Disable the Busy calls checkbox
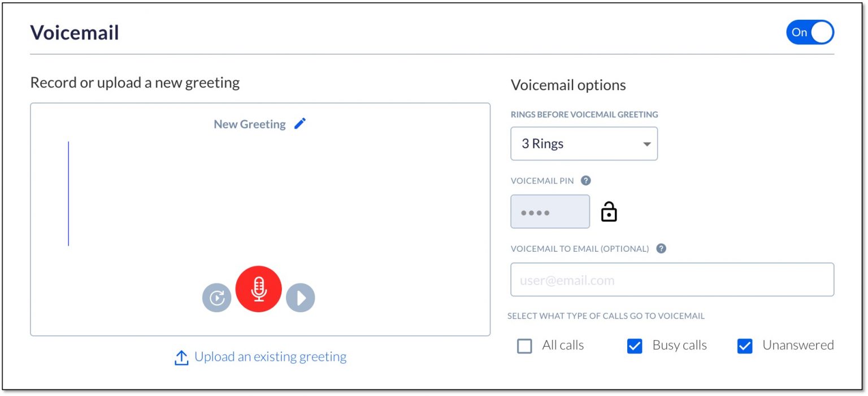 pyautogui.click(x=634, y=346)
